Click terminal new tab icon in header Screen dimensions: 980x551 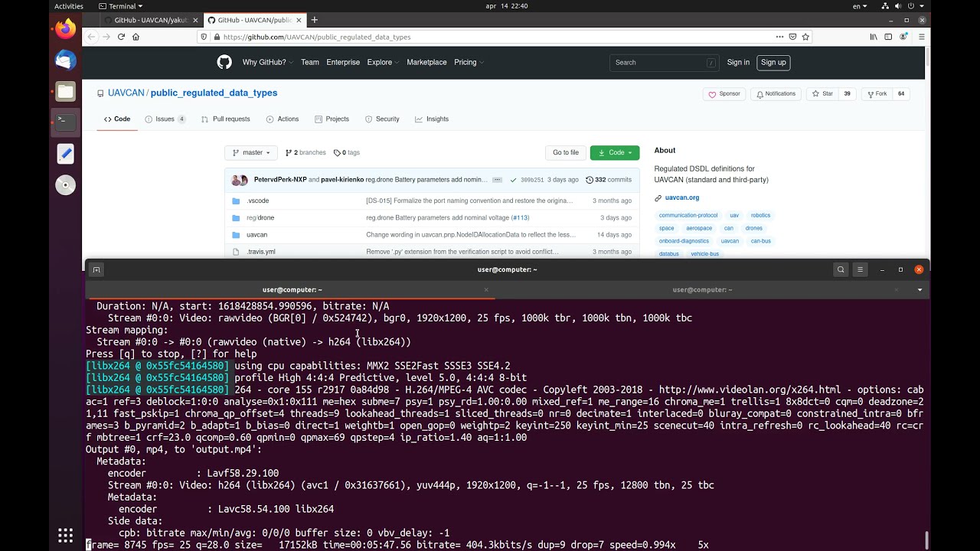(x=96, y=269)
